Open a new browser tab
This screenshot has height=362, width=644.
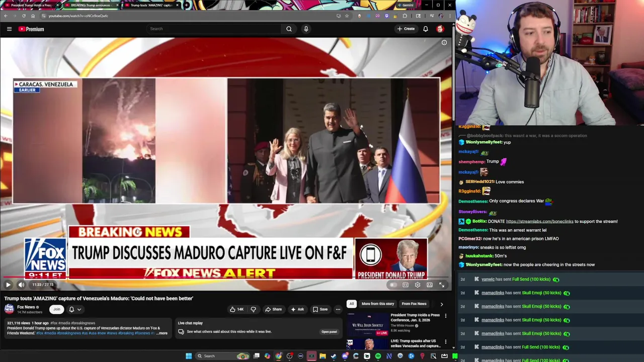(187, 5)
